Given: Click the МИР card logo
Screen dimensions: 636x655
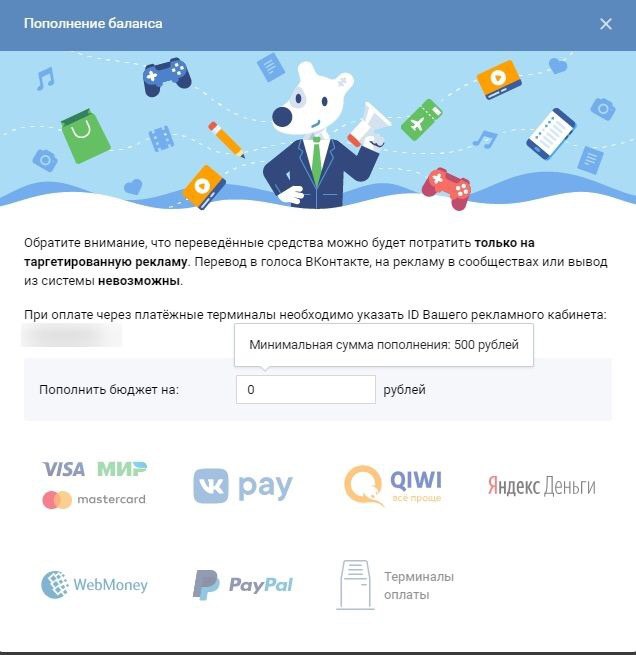Looking at the screenshot, I should (122, 469).
